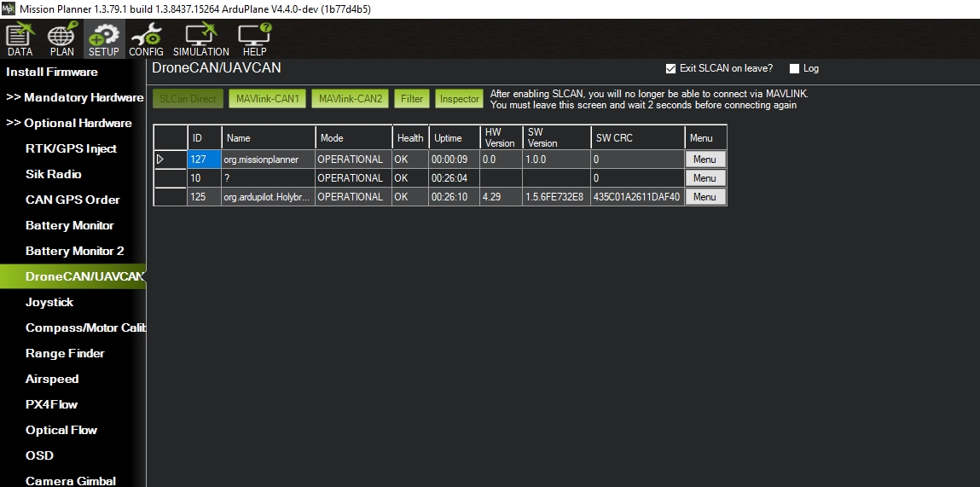This screenshot has width=980, height=487.
Task: Click the HW version cell 4.29
Action: pos(502,197)
